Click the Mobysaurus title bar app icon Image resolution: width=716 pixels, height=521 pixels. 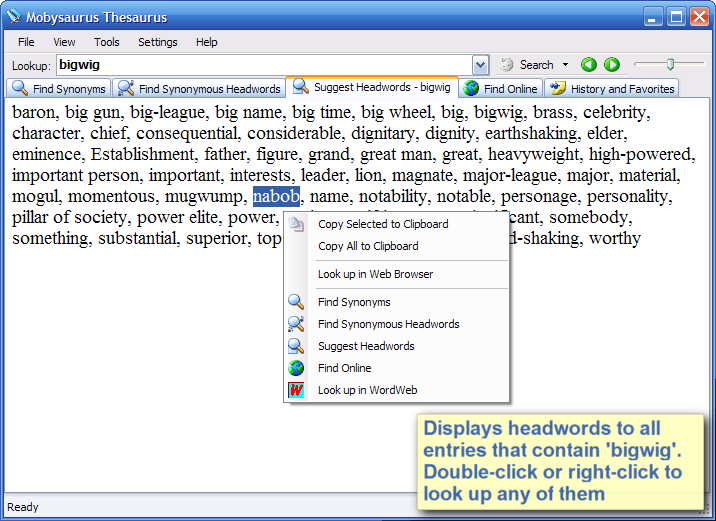(x=14, y=16)
